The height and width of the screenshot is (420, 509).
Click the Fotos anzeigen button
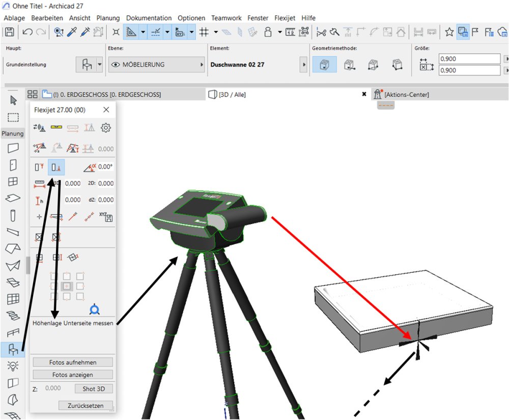point(73,375)
